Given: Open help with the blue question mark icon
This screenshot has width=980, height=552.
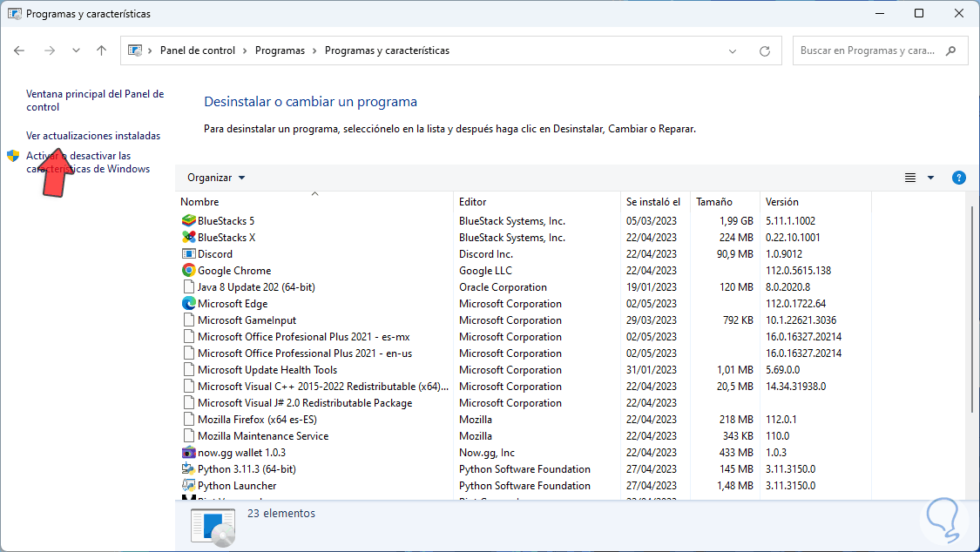Looking at the screenshot, I should (958, 178).
